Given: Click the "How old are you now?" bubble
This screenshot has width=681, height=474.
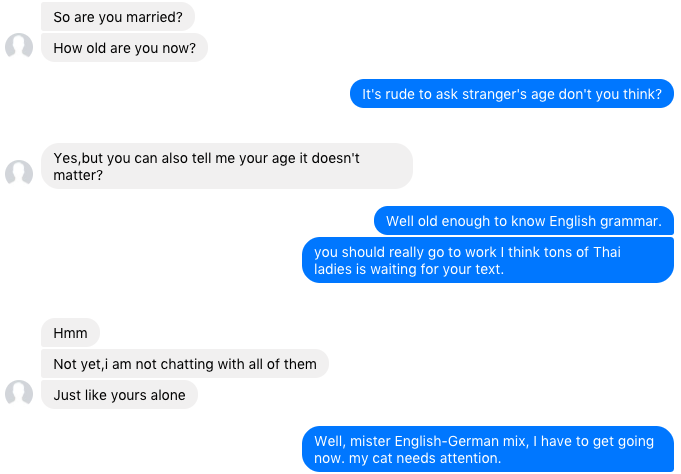Looking at the screenshot, I should [124, 47].
